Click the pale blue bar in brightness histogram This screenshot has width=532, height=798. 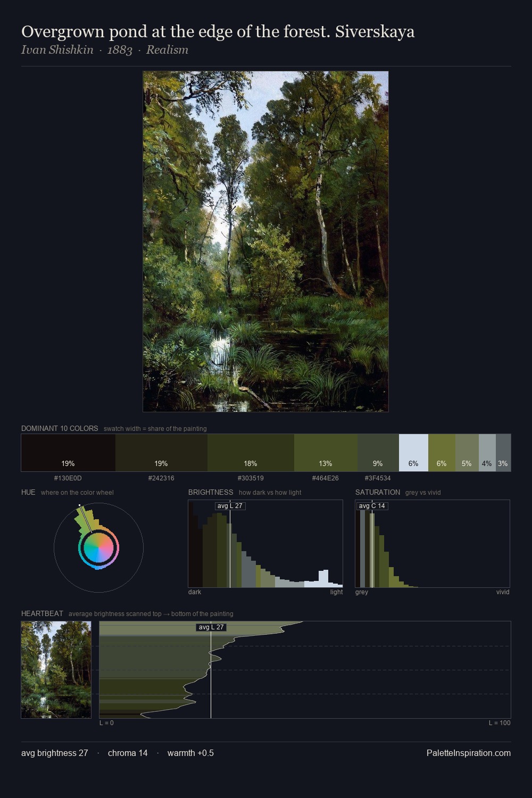pyautogui.click(x=323, y=579)
